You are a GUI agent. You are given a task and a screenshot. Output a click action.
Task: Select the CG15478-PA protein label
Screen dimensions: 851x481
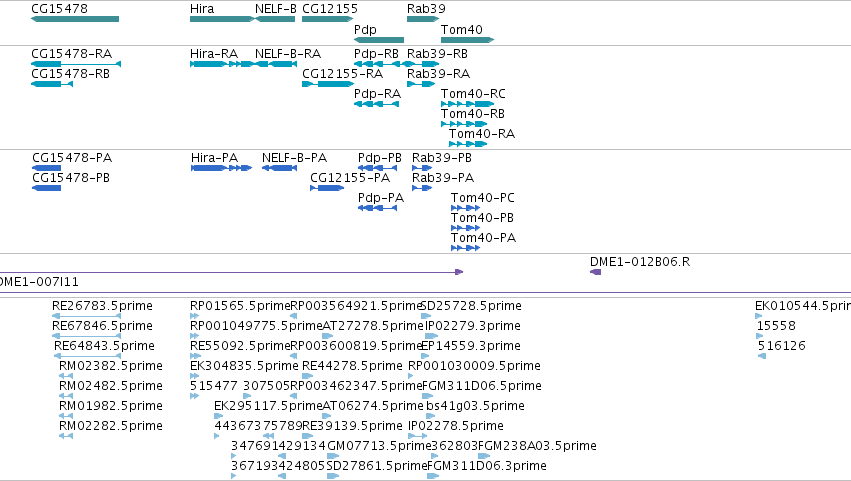point(72,158)
